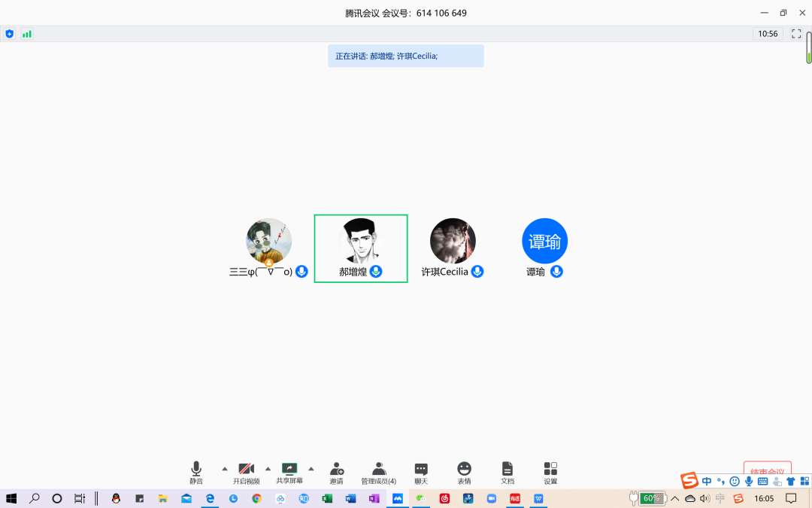Enter full screen mode via top-right icon
The image size is (812, 508).
[x=796, y=34]
